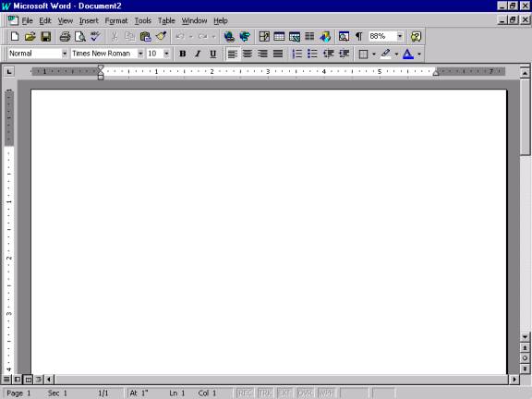Click the vertical scrollbar down arrow
The width and height of the screenshot is (532, 399).
coord(525,337)
